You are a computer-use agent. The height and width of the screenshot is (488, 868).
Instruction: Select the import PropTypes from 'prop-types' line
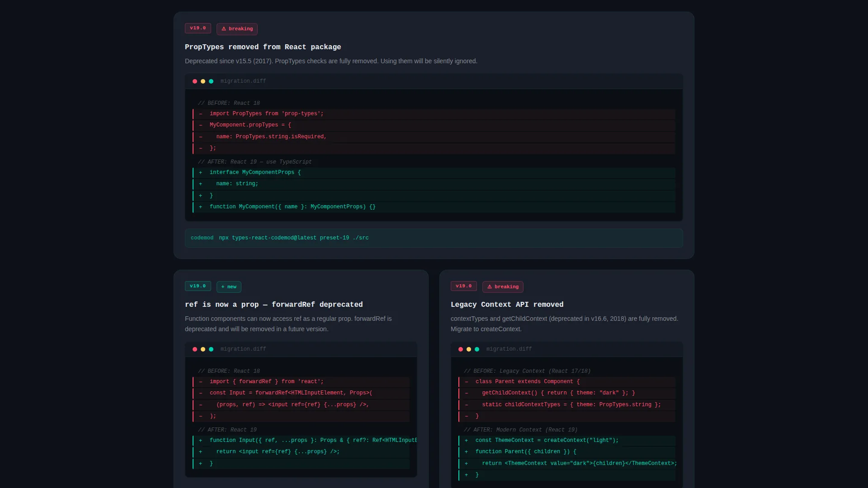[x=434, y=114]
